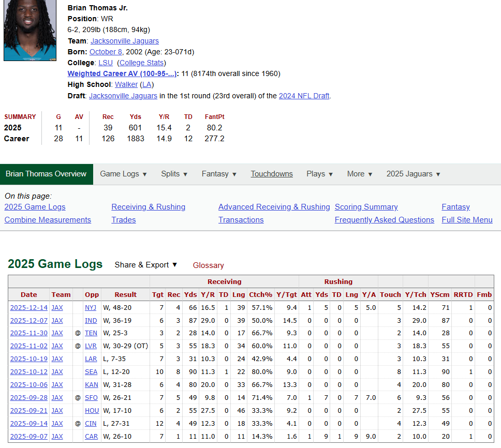
Task: Jump to Frequently Asked Questions
Action: [385, 220]
